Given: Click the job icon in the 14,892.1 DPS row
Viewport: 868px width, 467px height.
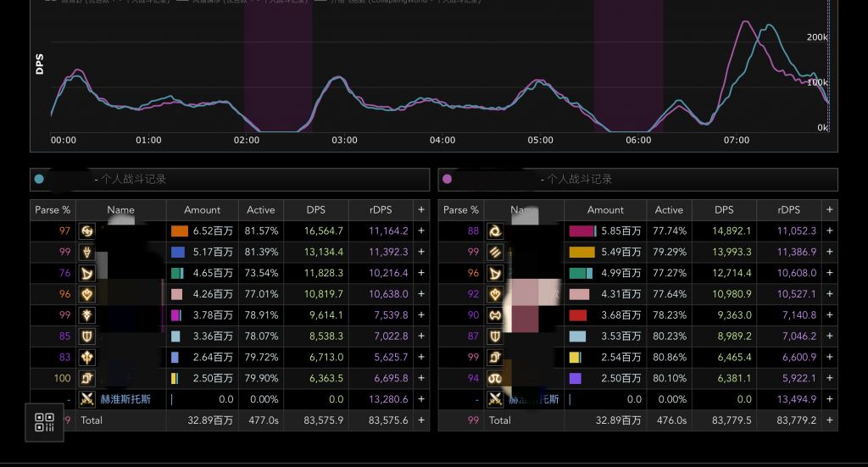Looking at the screenshot, I should pos(495,231).
